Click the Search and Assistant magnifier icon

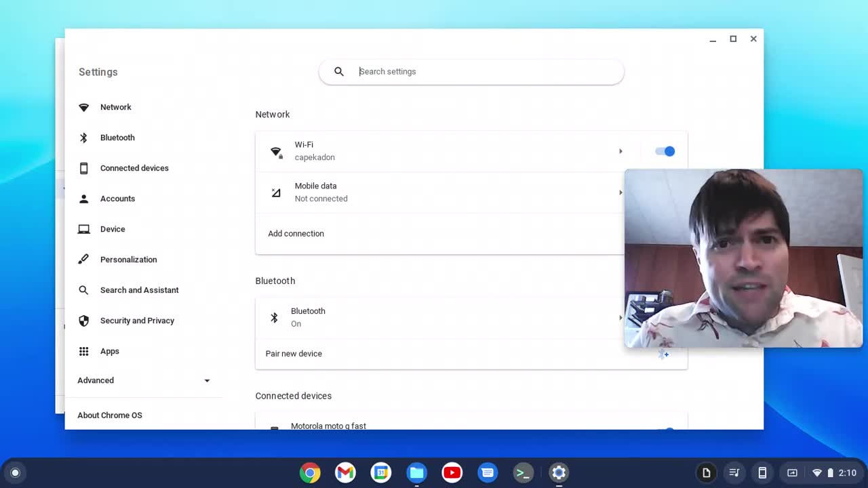point(84,290)
